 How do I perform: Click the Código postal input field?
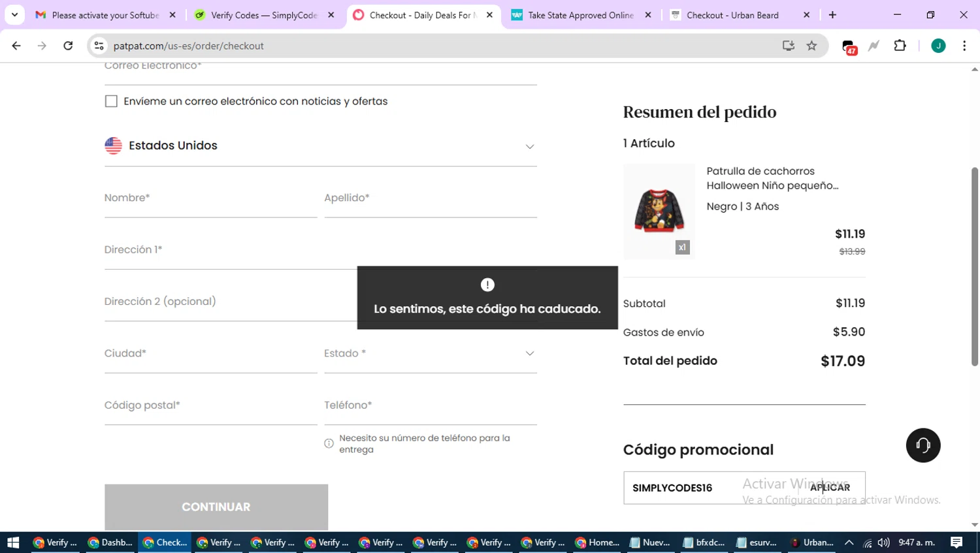[210, 405]
